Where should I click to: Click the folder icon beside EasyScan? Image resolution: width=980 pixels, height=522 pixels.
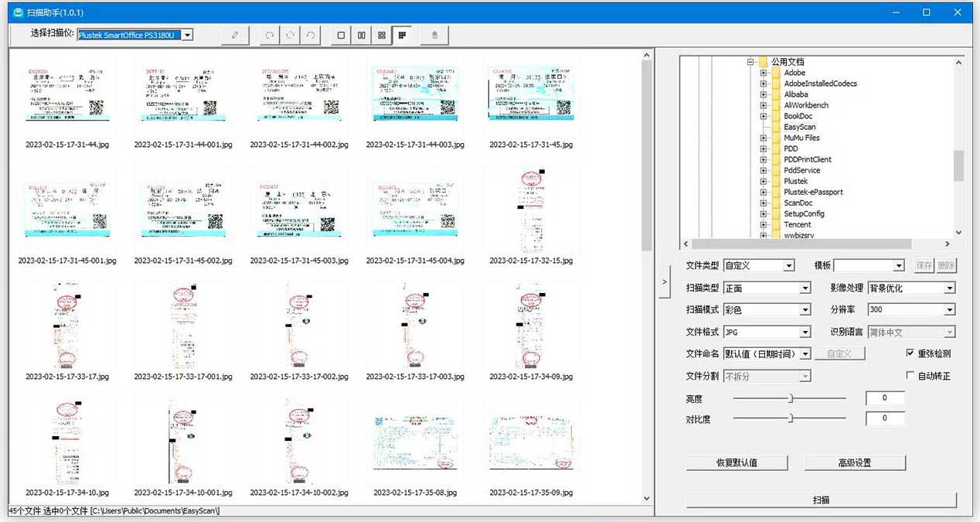click(776, 127)
